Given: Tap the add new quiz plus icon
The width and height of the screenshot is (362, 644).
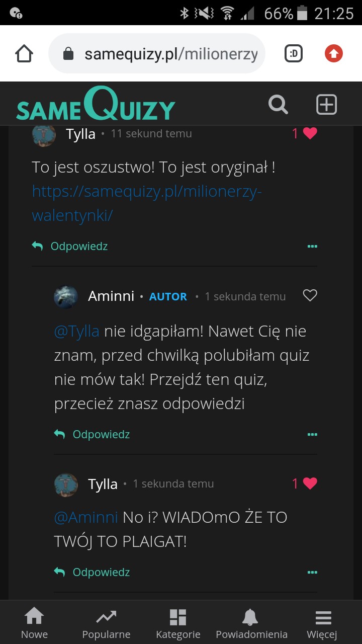Looking at the screenshot, I should 326,105.
